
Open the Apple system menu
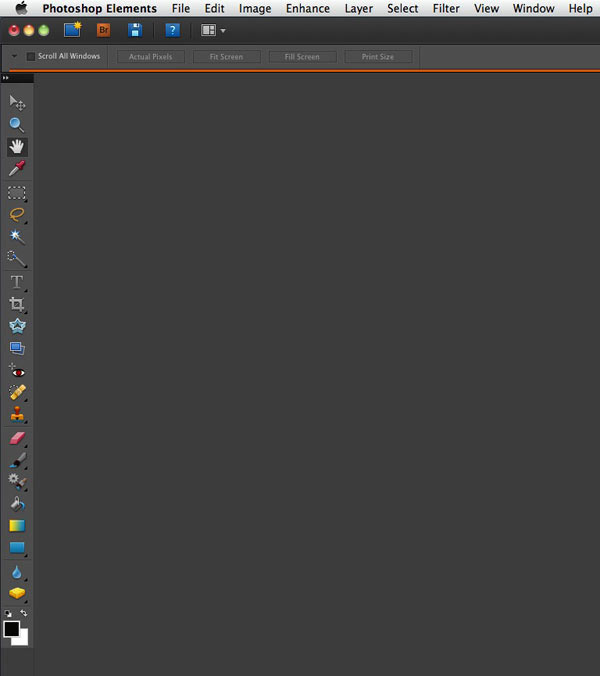pyautogui.click(x=22, y=8)
